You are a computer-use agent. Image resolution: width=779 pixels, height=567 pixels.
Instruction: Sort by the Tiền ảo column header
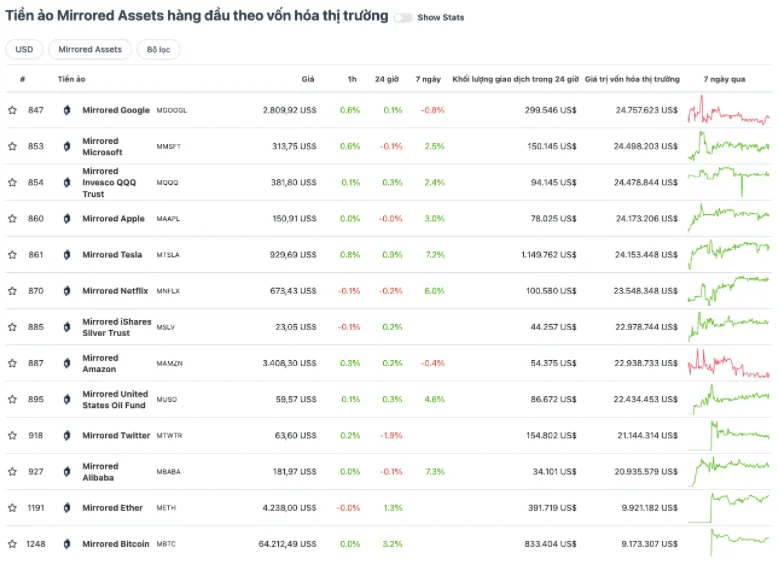[72, 79]
